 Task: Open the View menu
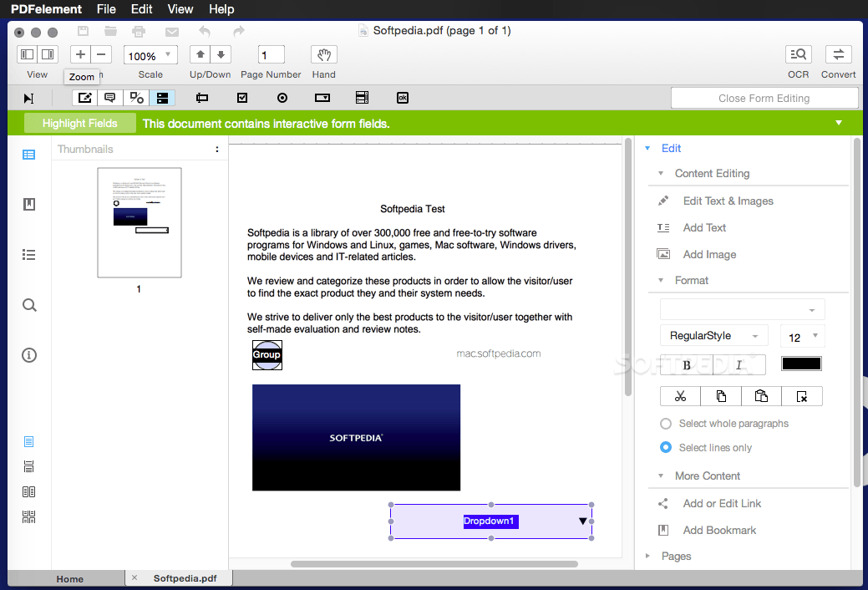click(180, 9)
